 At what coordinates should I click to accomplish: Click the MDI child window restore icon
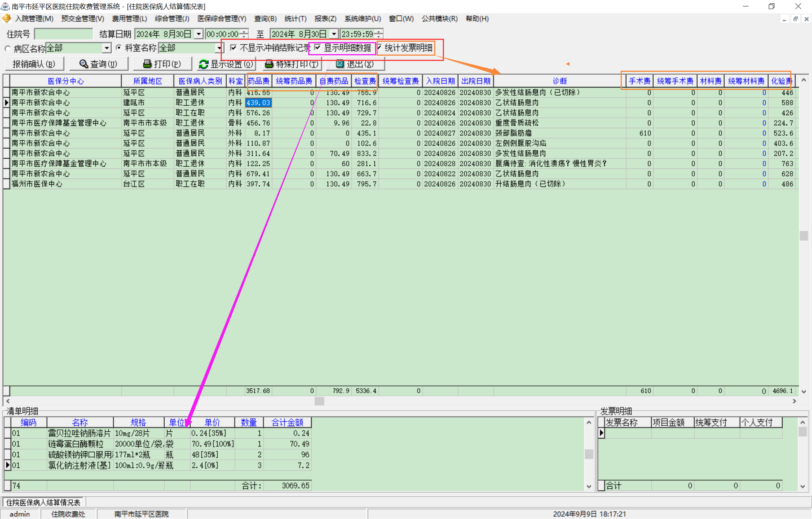795,19
